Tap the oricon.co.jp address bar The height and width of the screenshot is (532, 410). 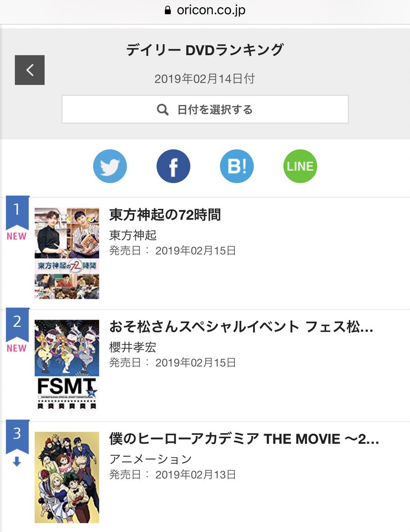[210, 11]
